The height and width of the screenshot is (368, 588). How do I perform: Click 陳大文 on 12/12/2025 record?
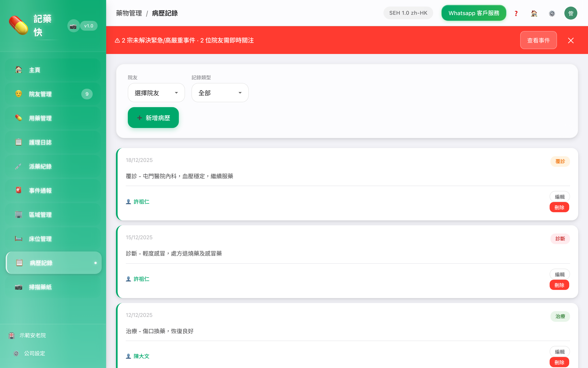pyautogui.click(x=141, y=356)
